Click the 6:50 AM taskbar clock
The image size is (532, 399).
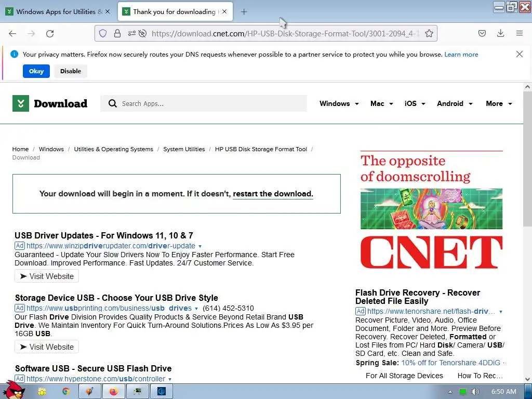pyautogui.click(x=503, y=392)
